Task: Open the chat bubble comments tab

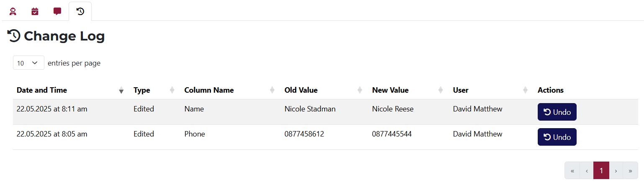Action: [57, 12]
